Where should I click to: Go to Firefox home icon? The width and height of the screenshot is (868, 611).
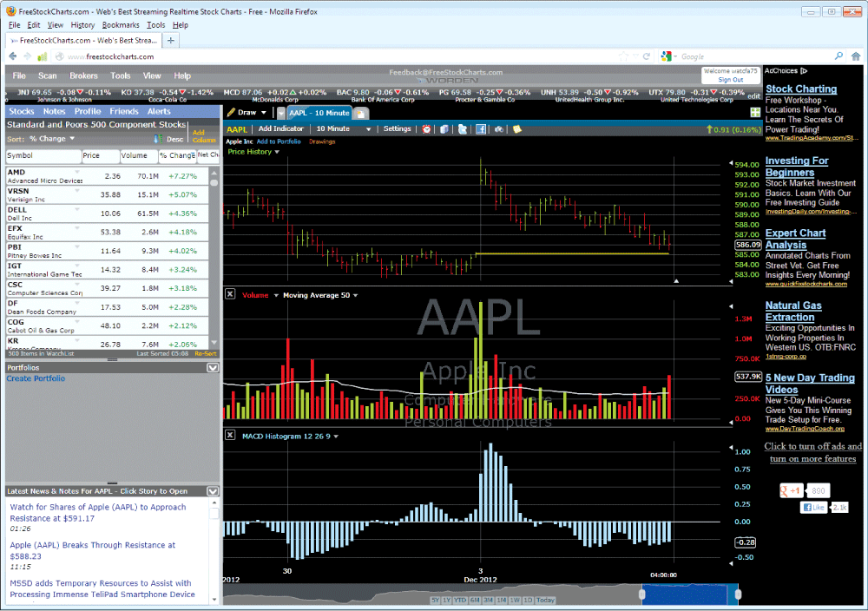(x=856, y=56)
